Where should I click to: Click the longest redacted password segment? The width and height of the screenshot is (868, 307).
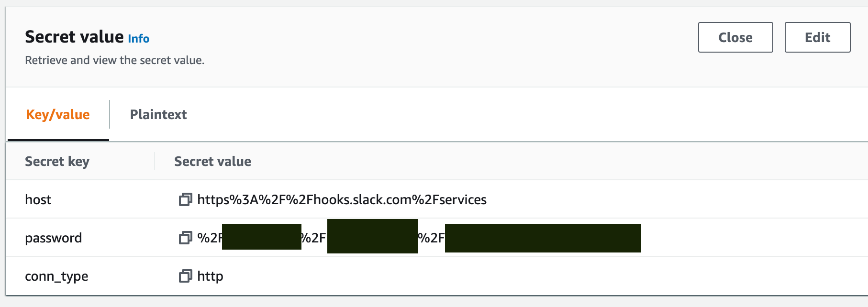pos(543,238)
